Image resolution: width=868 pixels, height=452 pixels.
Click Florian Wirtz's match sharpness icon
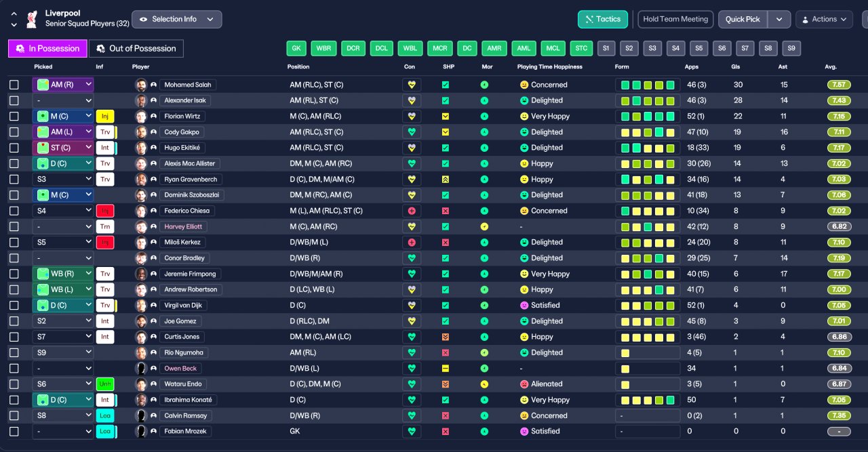tap(446, 116)
